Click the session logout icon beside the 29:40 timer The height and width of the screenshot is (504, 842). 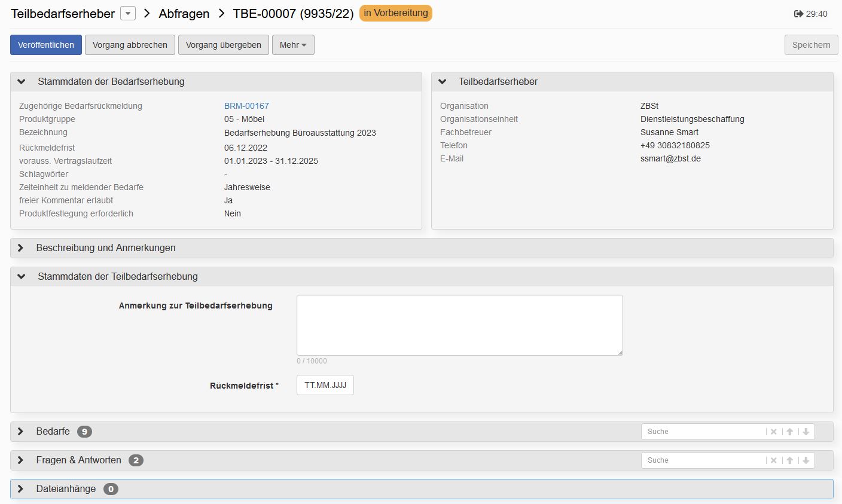pyautogui.click(x=799, y=13)
